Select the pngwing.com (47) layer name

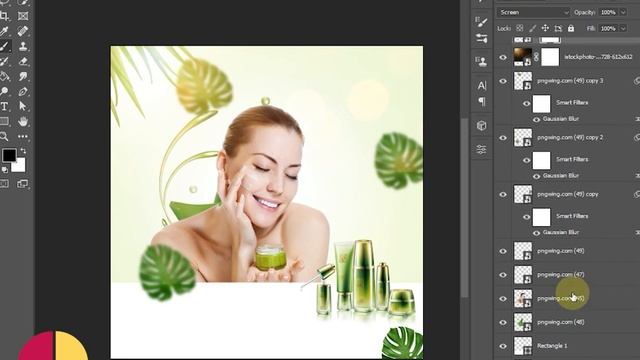coord(561,275)
